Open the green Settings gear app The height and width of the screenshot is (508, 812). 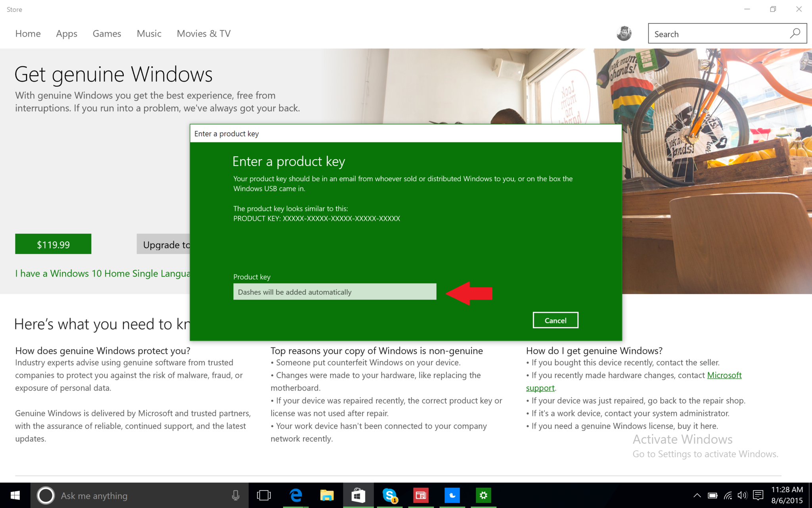(483, 495)
